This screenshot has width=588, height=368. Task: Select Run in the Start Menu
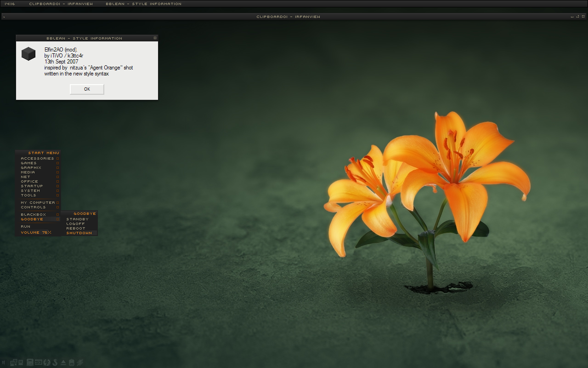click(x=26, y=227)
